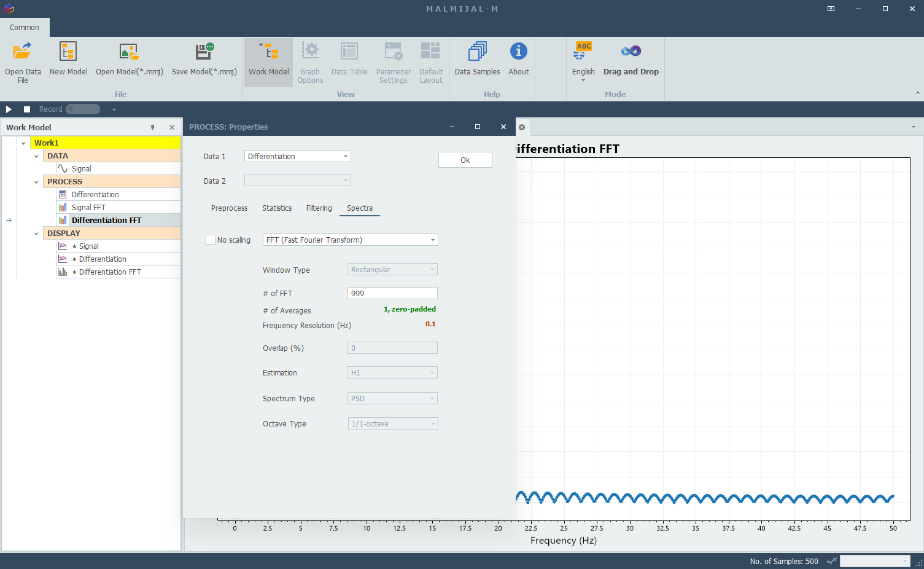Collapse the PROCESS tree group

click(x=36, y=182)
